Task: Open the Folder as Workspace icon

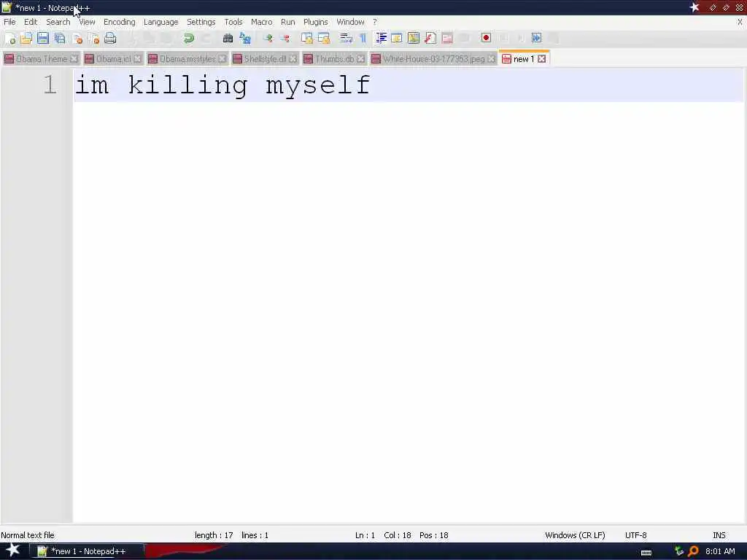Action: [x=447, y=39]
